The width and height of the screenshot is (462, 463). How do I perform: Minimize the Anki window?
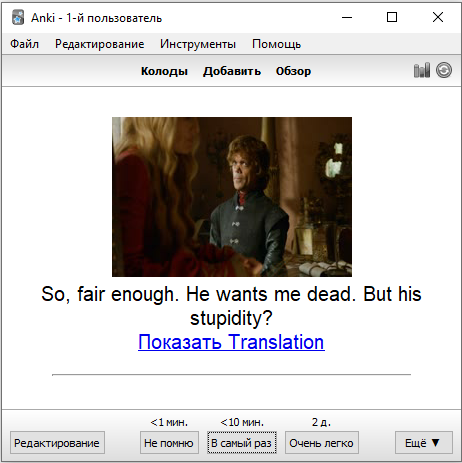pyautogui.click(x=347, y=17)
